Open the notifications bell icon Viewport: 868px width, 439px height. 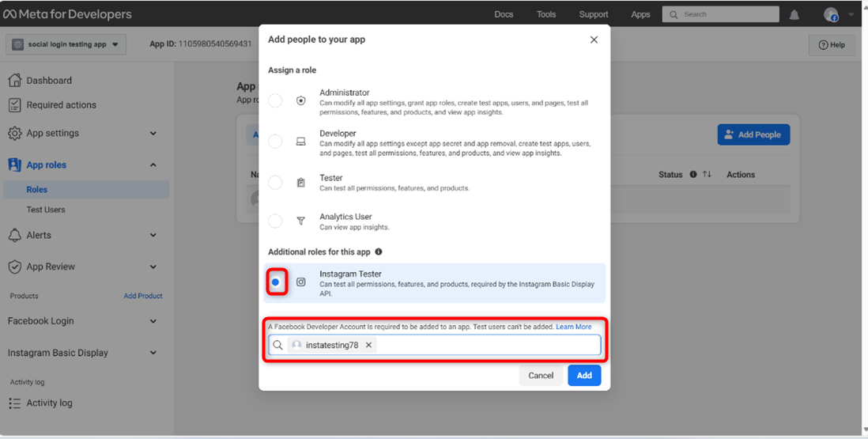pyautogui.click(x=794, y=15)
